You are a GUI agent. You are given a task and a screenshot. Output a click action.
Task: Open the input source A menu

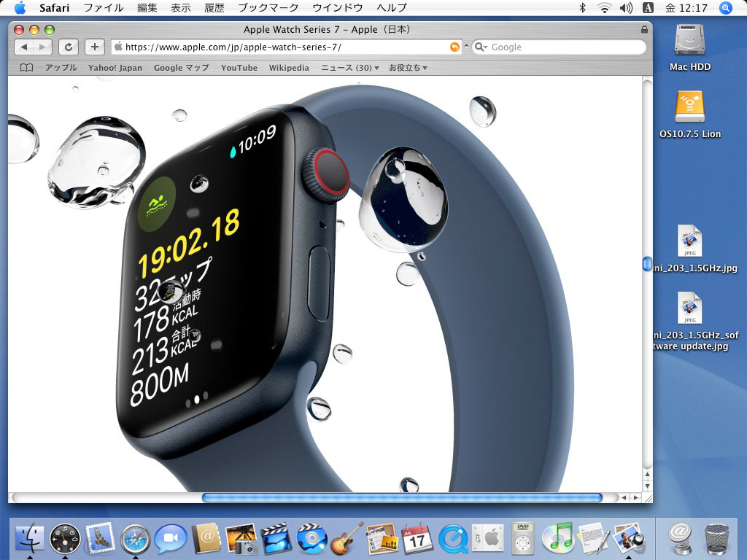click(x=648, y=7)
